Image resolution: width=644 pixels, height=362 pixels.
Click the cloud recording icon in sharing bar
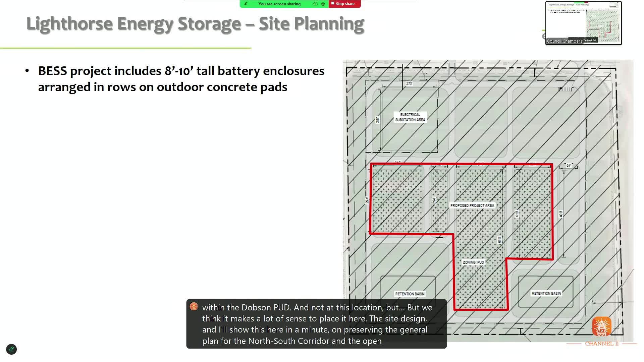pyautogui.click(x=315, y=4)
